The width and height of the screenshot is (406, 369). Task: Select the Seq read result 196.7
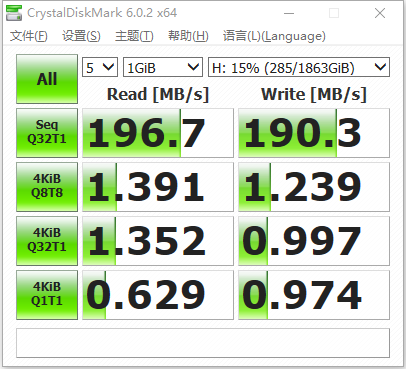(x=158, y=133)
